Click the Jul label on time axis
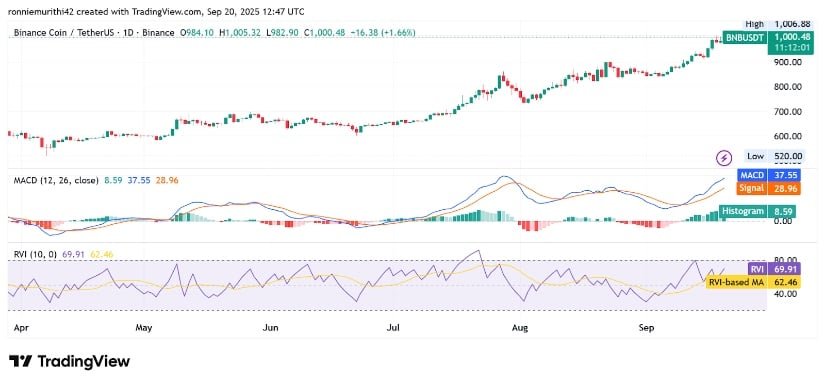 393,328
